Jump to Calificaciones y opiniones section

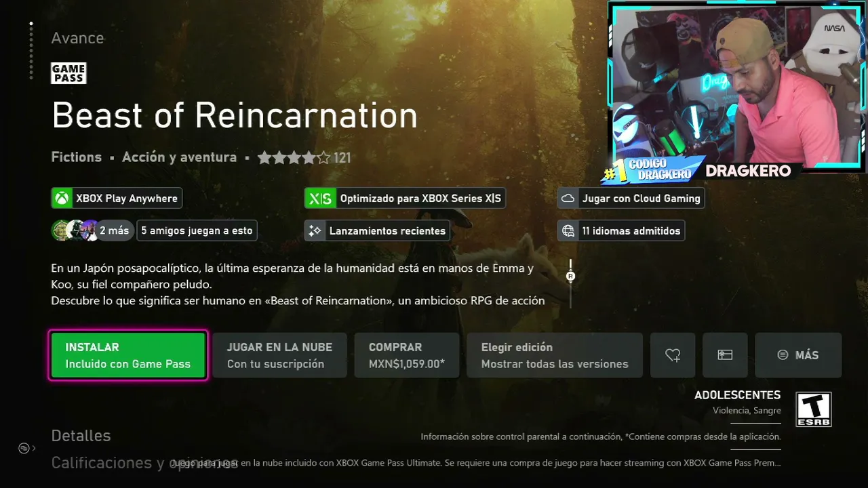pyautogui.click(x=144, y=463)
